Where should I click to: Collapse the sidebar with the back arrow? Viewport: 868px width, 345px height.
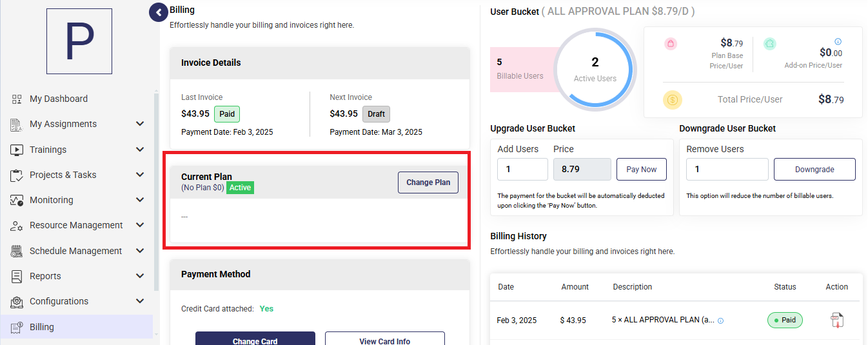pyautogui.click(x=159, y=12)
